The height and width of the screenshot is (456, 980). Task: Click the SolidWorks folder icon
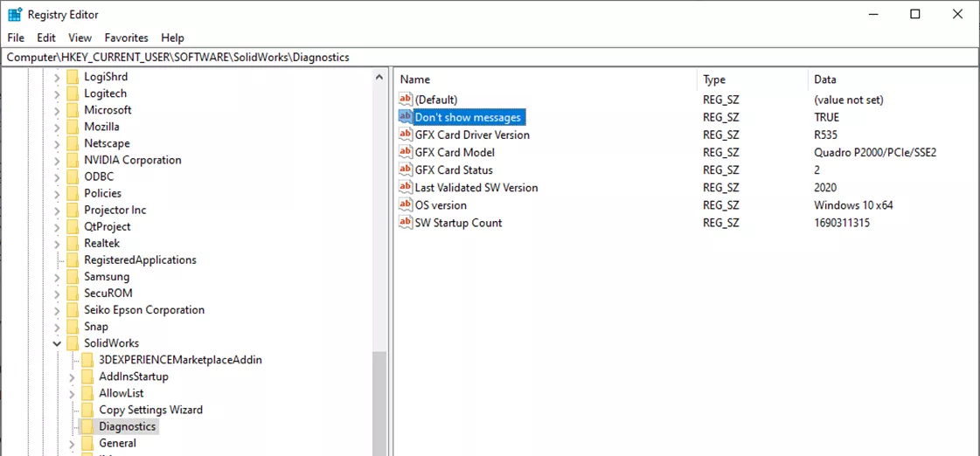[x=73, y=343]
